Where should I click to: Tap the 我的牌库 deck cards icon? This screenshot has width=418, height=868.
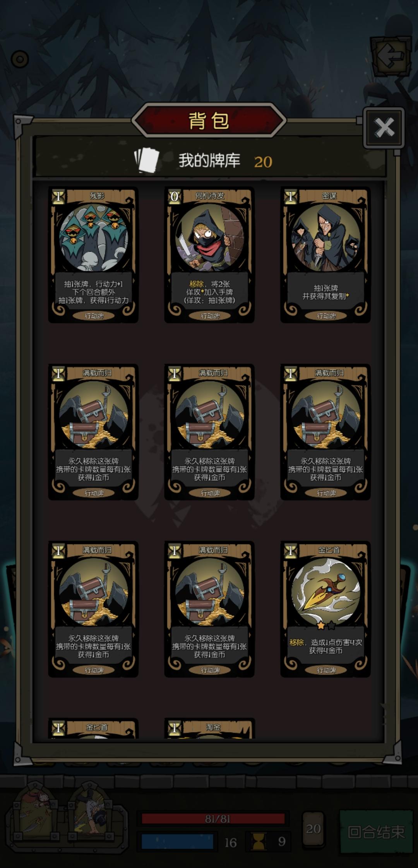(147, 160)
